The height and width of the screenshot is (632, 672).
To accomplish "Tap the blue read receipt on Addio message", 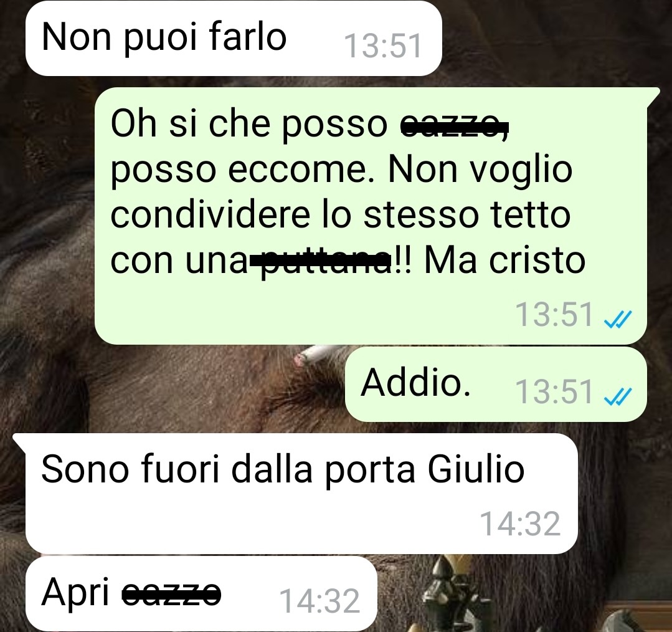I will click(617, 396).
